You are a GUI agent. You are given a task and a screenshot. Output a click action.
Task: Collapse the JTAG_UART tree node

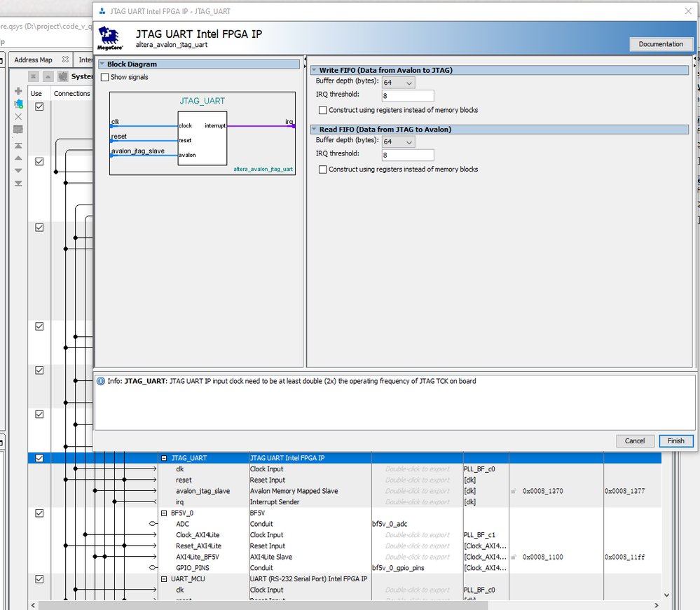[164, 458]
